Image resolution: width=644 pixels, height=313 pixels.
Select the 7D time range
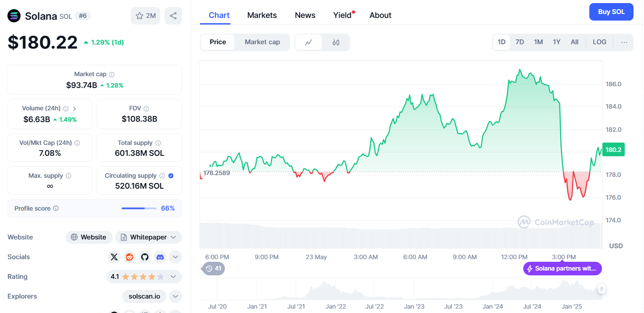point(520,42)
